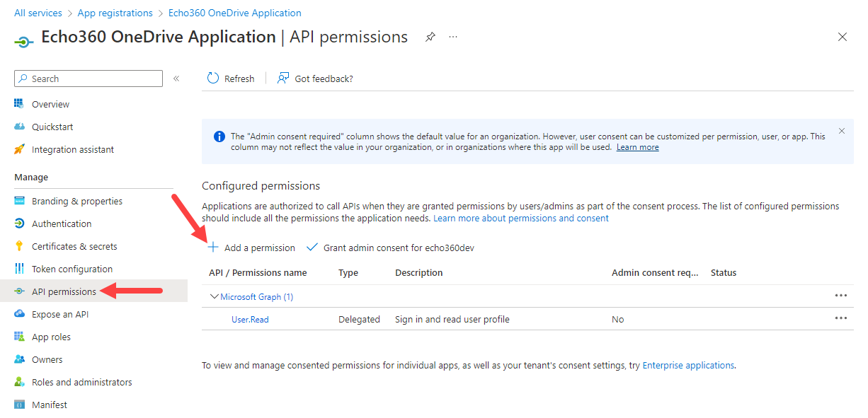The width and height of the screenshot is (868, 418).
Task: Click the Token configuration bars icon
Action: pyautogui.click(x=19, y=269)
